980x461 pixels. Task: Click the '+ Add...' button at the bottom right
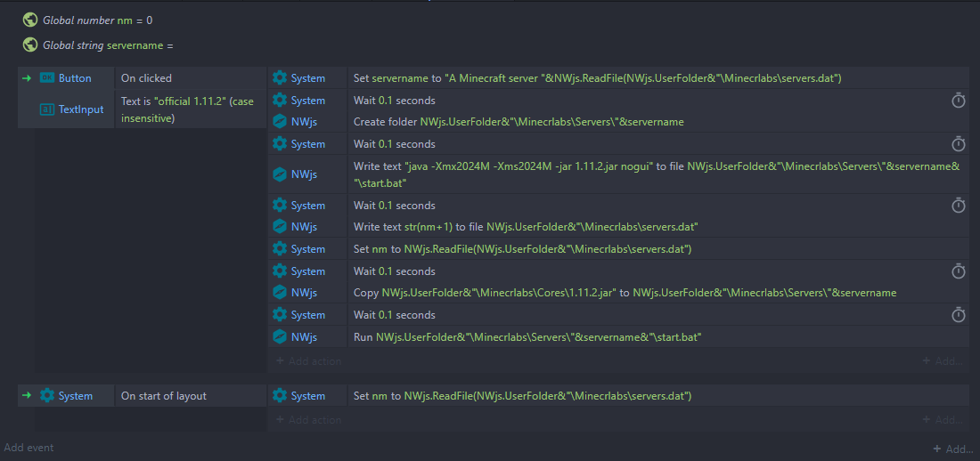[x=953, y=449]
